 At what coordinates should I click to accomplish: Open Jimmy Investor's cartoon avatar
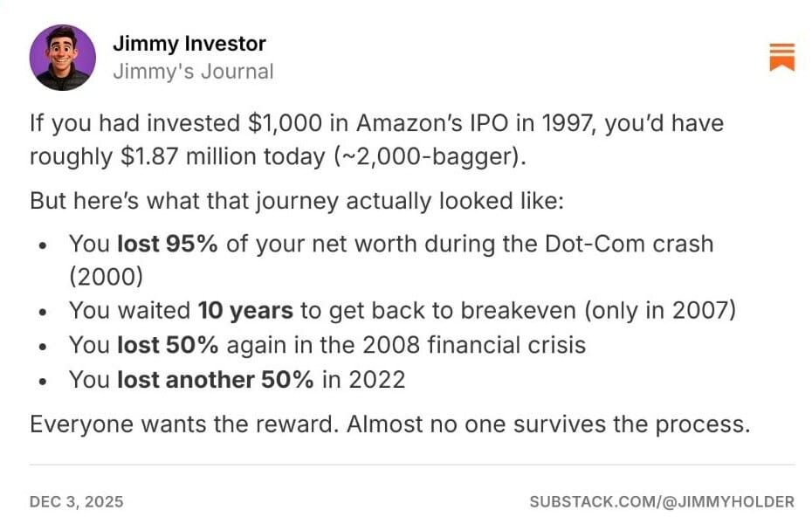(x=63, y=58)
